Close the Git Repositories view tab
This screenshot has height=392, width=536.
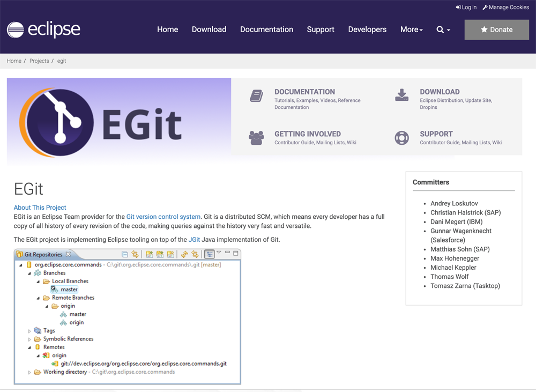tap(69, 254)
